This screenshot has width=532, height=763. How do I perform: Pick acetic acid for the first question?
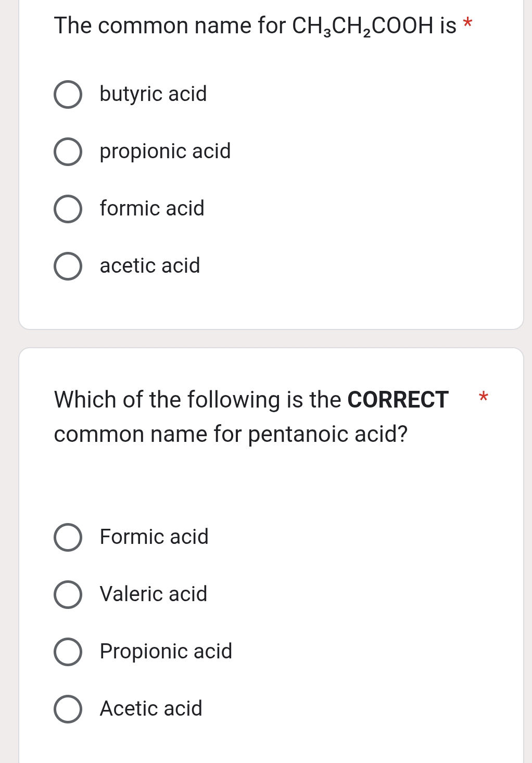[x=69, y=266]
